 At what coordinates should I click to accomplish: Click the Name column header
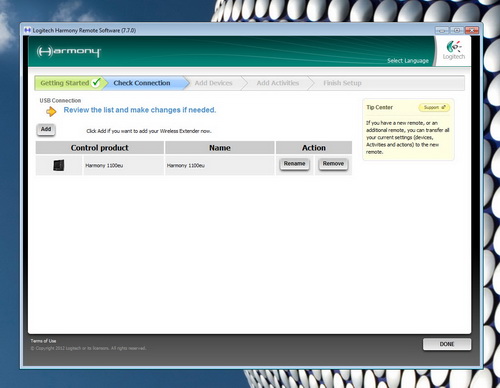point(220,148)
